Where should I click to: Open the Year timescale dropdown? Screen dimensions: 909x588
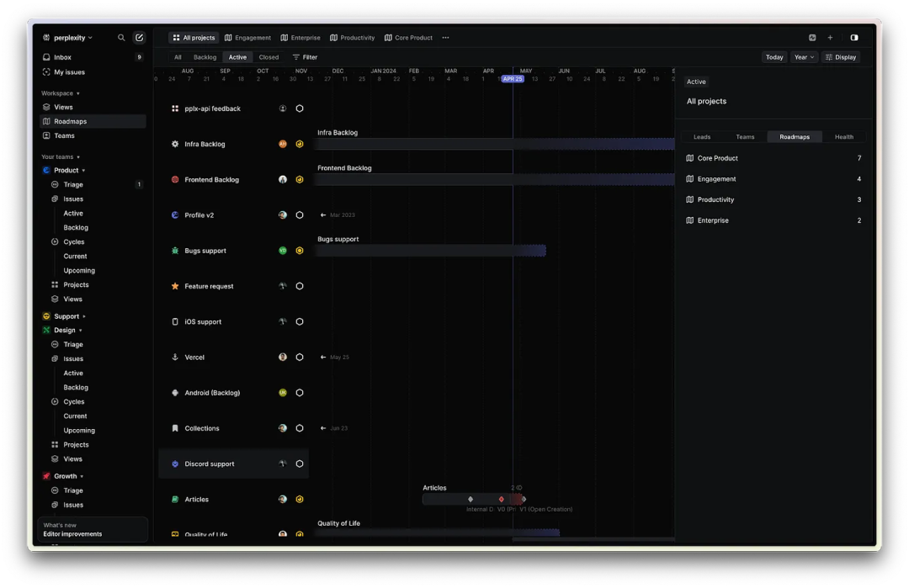point(804,57)
